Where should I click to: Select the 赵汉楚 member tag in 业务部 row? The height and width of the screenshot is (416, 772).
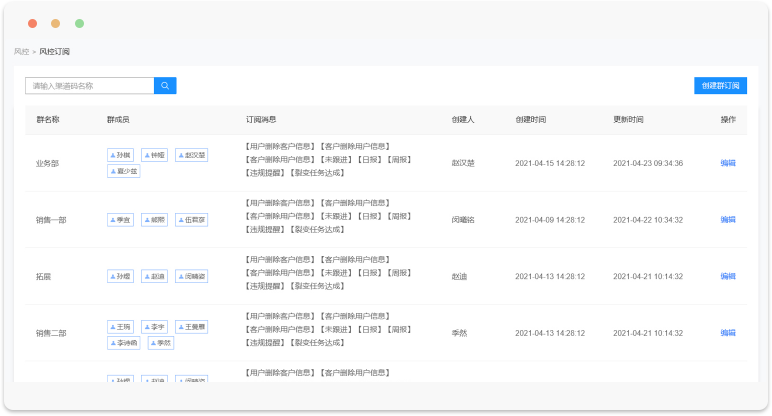(x=190, y=155)
